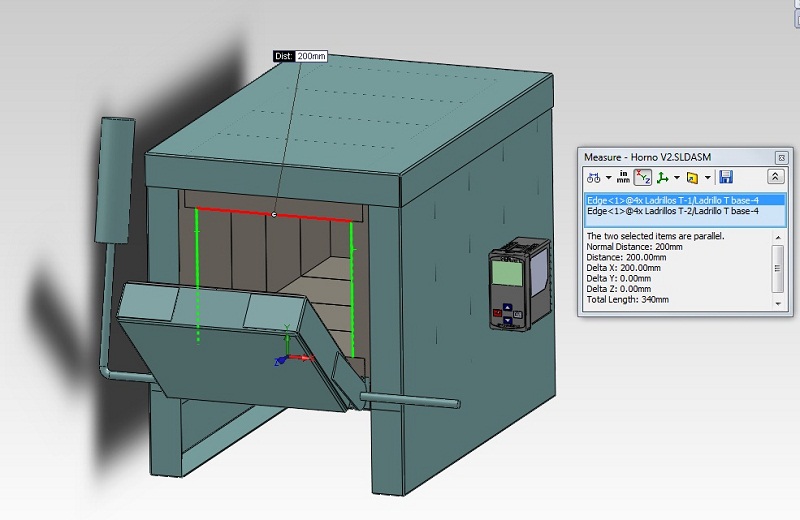Open the Units/Precision in-mm settings
The image size is (800, 520).
[x=623, y=177]
